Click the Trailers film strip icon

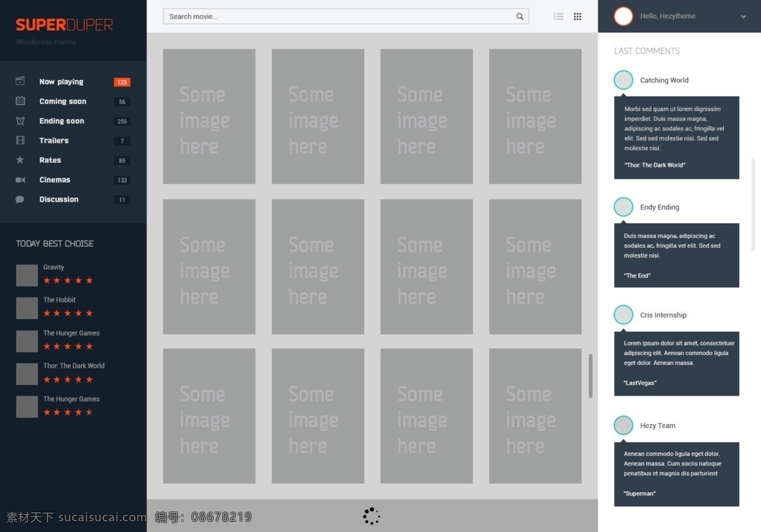tap(20, 140)
